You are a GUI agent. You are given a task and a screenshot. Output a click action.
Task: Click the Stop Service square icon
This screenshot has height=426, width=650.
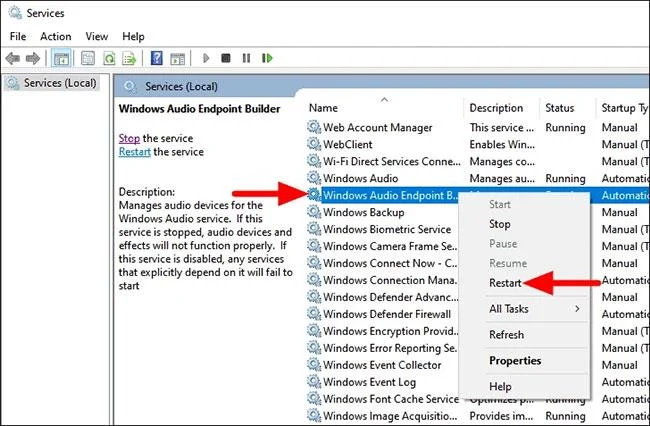tap(226, 58)
